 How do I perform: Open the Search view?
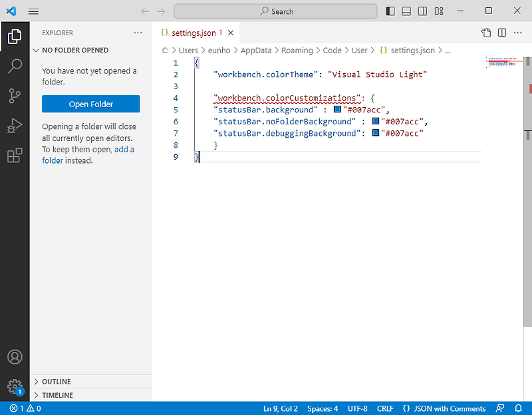tap(15, 65)
